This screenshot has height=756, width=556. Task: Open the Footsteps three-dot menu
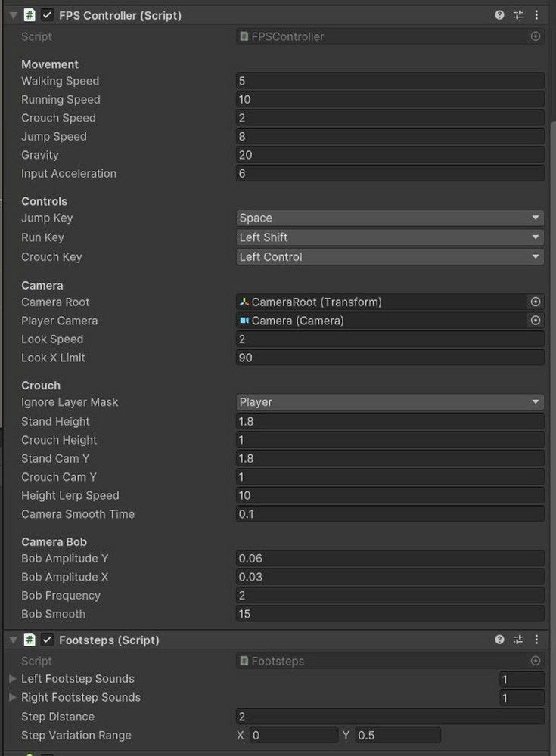(536, 640)
